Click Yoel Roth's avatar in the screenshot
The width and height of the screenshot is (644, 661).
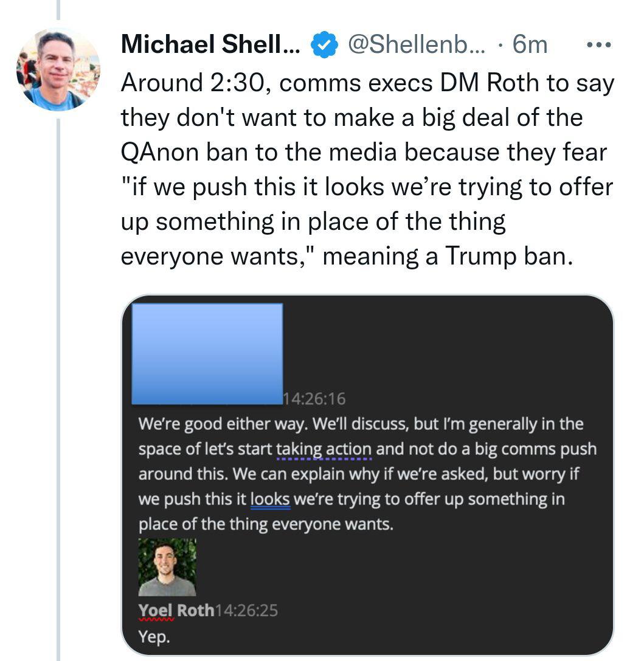167,567
